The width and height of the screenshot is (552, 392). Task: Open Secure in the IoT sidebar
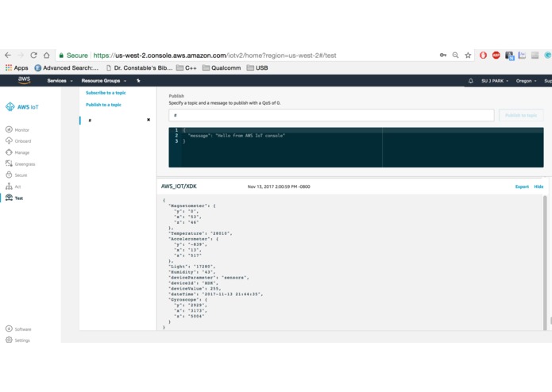[x=16, y=175]
